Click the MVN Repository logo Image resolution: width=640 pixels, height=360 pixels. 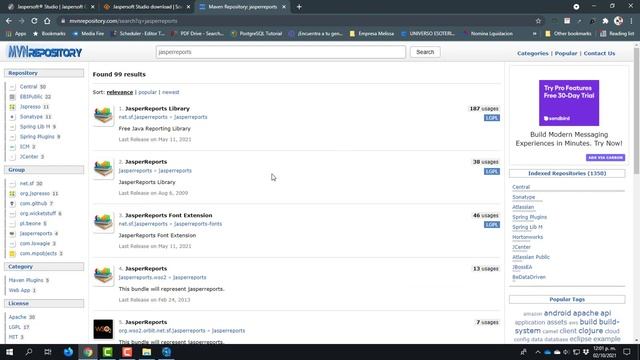[x=45, y=52]
